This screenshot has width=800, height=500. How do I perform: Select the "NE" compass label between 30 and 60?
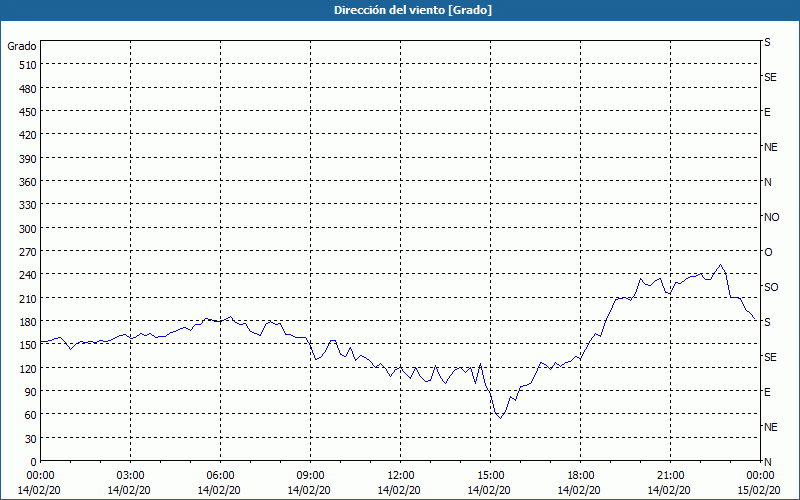click(770, 427)
